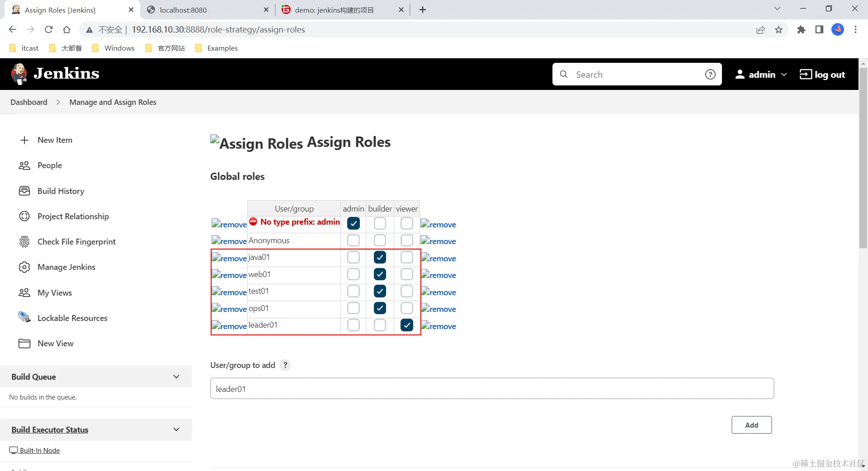This screenshot has height=471, width=868.
Task: Open the browser profile avatar
Action: click(x=837, y=29)
